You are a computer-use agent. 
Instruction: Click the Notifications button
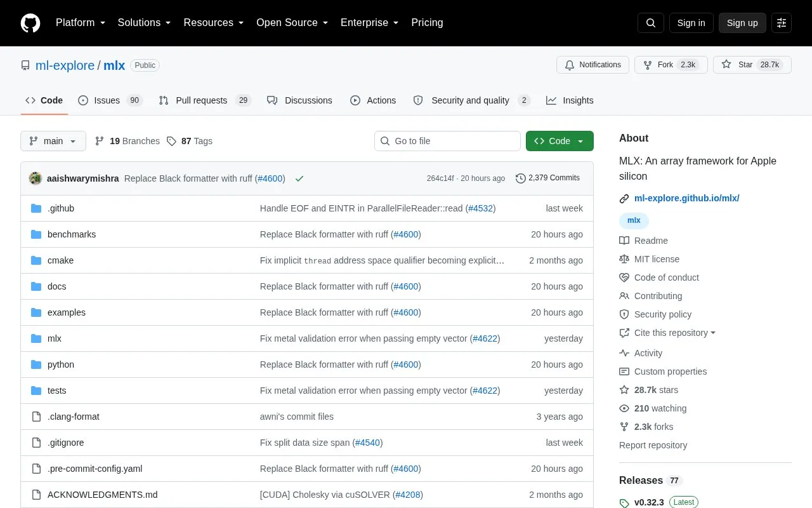coord(593,65)
